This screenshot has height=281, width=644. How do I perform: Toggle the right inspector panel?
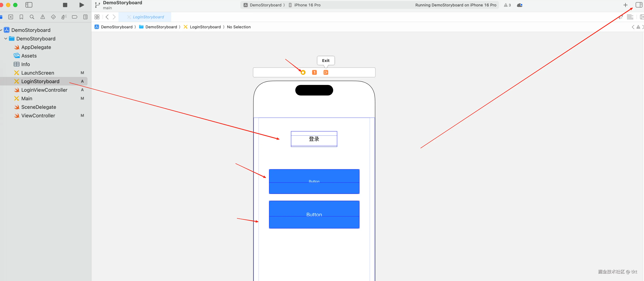point(639,5)
